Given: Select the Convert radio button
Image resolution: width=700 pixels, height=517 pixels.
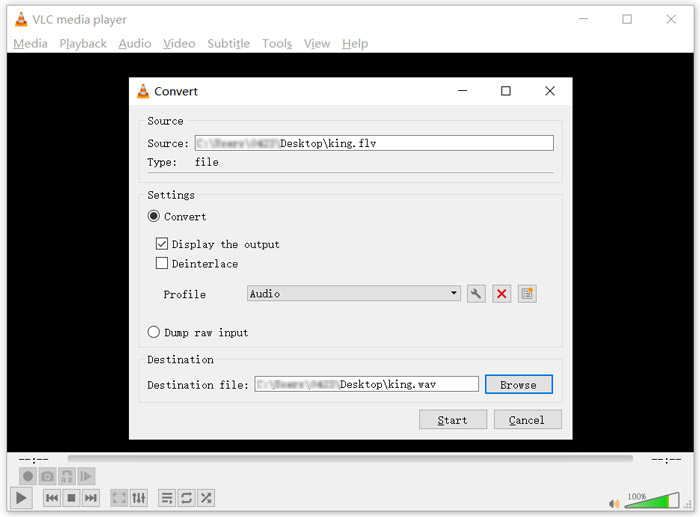Looking at the screenshot, I should pyautogui.click(x=154, y=217).
